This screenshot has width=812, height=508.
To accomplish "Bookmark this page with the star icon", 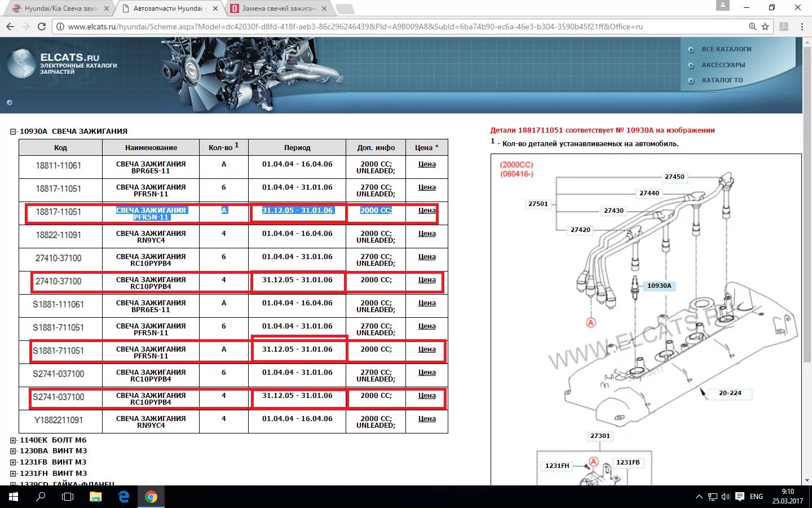I will (765, 27).
